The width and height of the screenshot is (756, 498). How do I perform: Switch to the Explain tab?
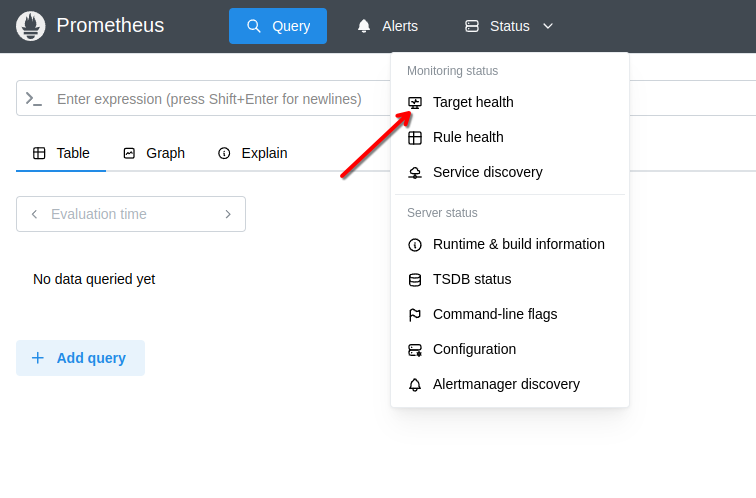coord(253,153)
